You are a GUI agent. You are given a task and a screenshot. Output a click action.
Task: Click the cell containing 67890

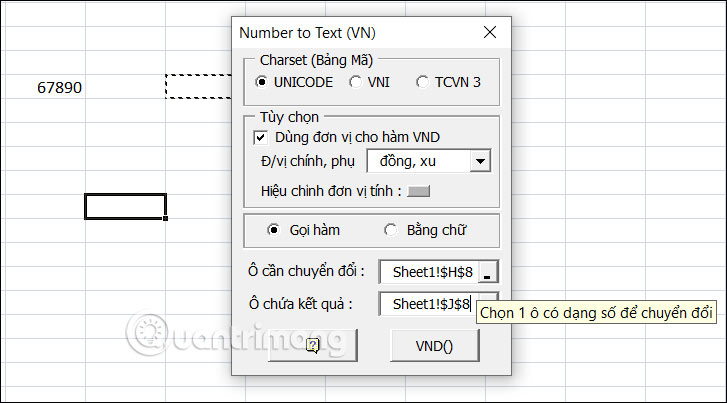click(x=60, y=88)
